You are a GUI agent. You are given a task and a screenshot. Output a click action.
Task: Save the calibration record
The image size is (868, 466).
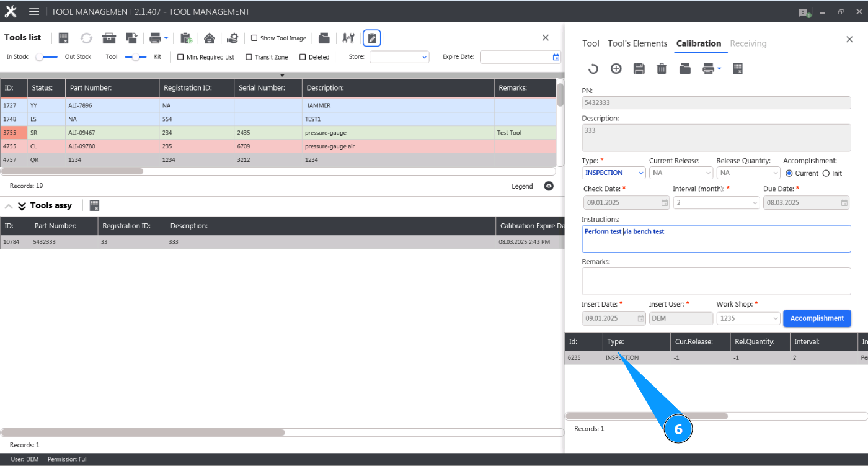tap(639, 69)
